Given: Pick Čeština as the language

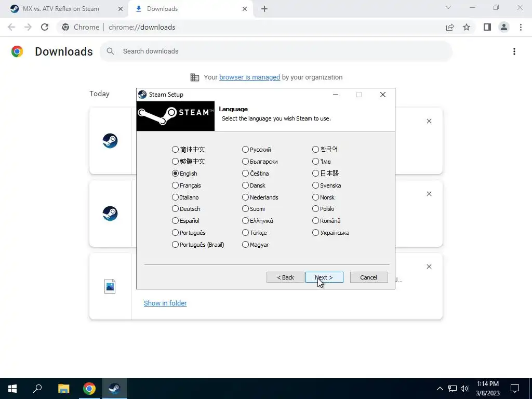Looking at the screenshot, I should click(245, 174).
